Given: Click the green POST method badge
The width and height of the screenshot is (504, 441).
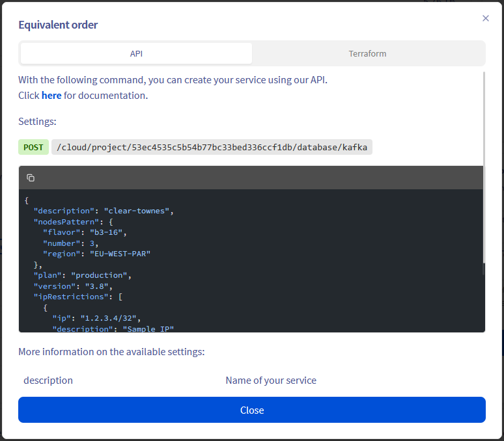Looking at the screenshot, I should click(33, 147).
